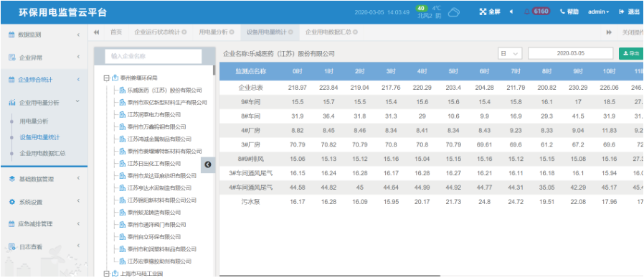
Task: Collapse the 泰州姜堰环保局 tree node box
Action: (x=106, y=78)
